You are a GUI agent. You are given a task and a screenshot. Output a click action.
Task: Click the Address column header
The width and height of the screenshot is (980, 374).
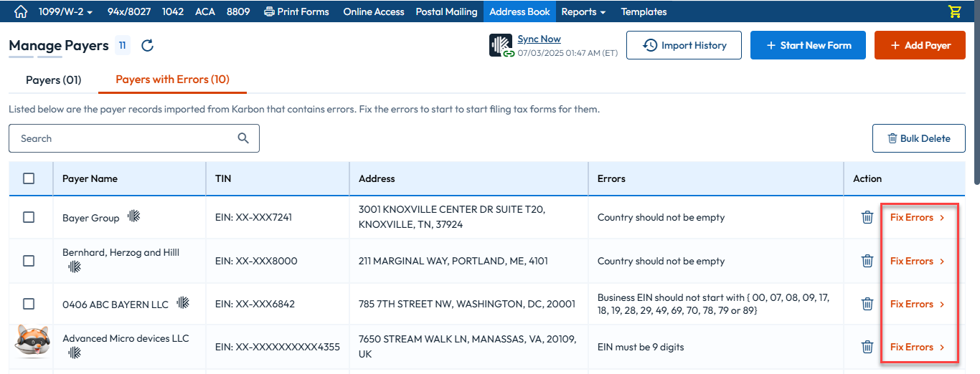[377, 178]
